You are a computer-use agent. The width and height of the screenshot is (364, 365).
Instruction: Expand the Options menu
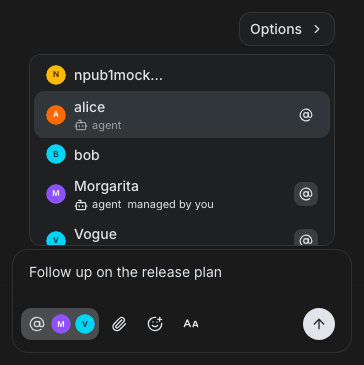pos(287,29)
